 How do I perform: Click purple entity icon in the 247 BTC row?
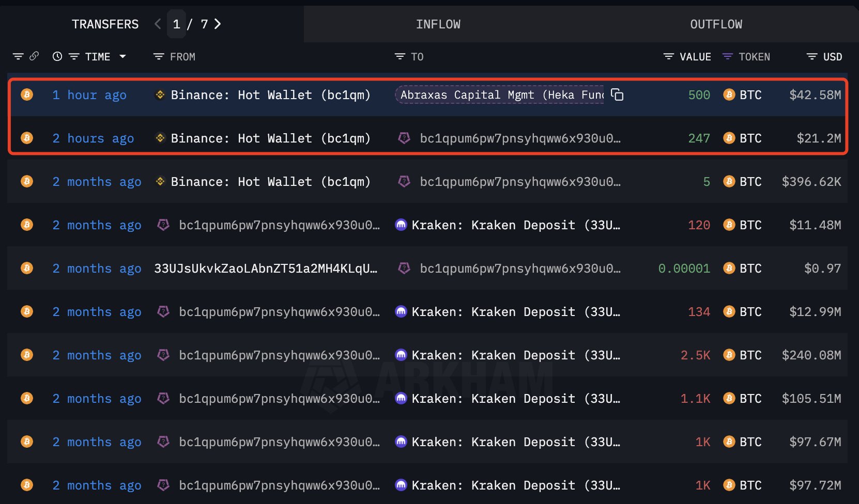pos(404,138)
